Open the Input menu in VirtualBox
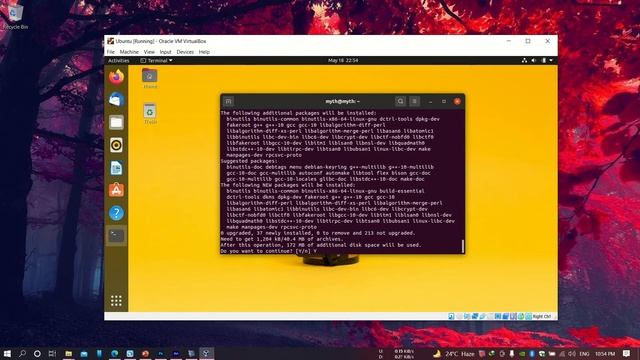 tap(165, 52)
